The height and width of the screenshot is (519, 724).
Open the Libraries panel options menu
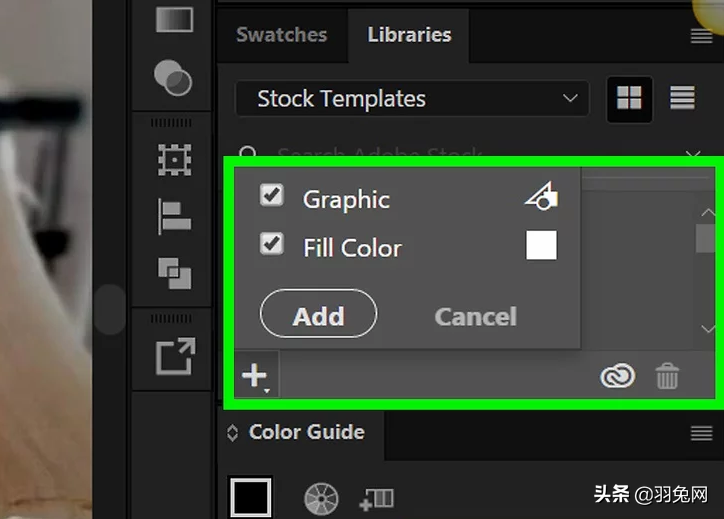click(702, 36)
